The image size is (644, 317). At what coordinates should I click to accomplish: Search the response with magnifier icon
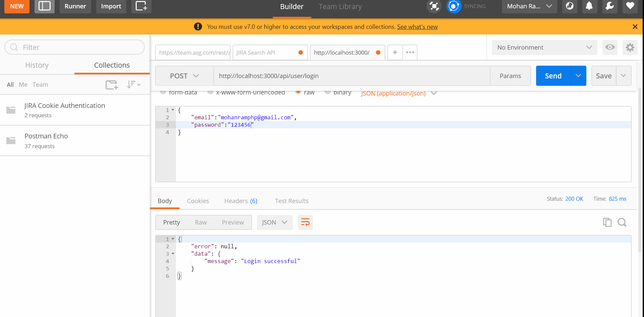[622, 222]
